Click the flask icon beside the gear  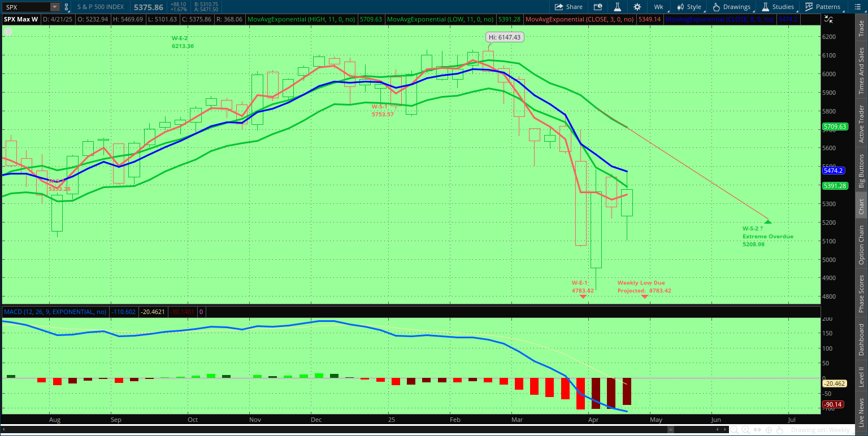(x=618, y=7)
